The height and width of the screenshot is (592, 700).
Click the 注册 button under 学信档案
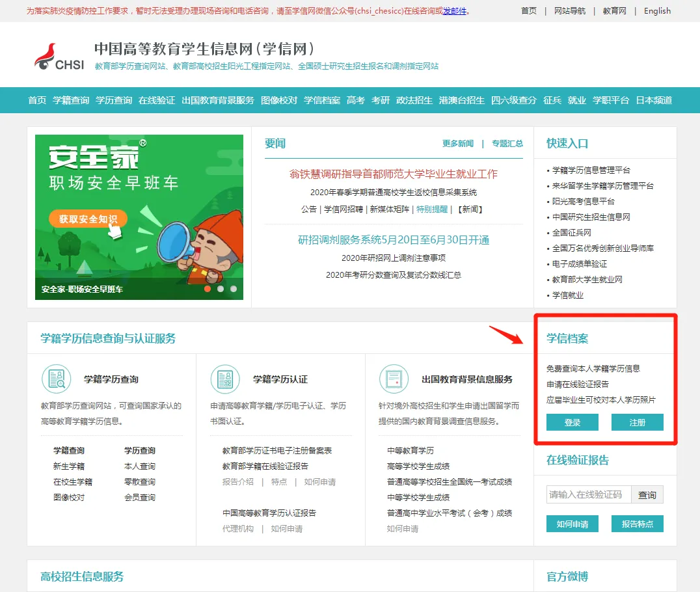[637, 422]
